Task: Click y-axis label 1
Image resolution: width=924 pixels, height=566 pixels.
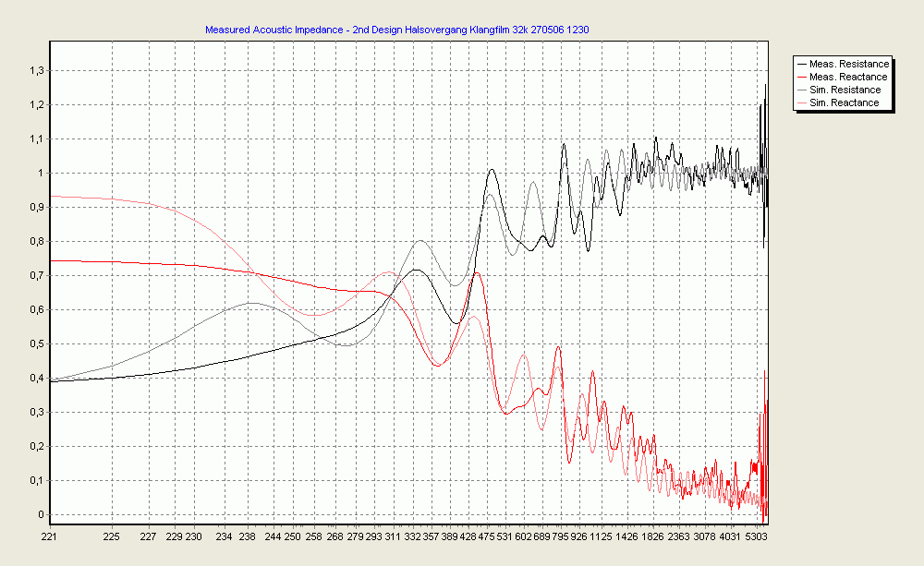Action: 42,174
